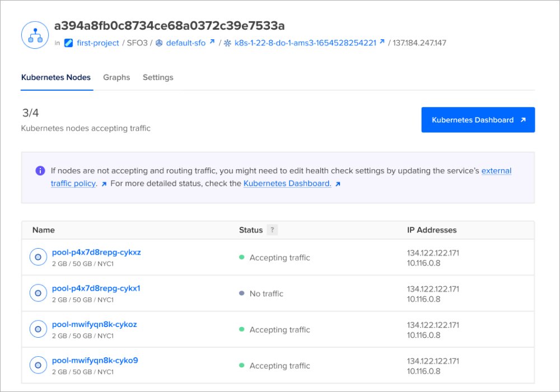This screenshot has width=560, height=392.
Task: Click the green status dot for pool-mwifyqn8k-cykoz
Action: [242, 329]
